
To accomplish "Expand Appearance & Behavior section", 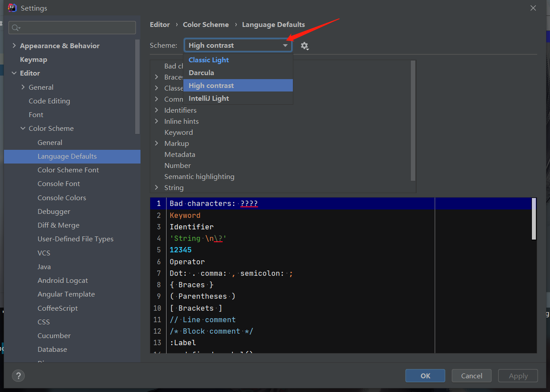I will [14, 46].
